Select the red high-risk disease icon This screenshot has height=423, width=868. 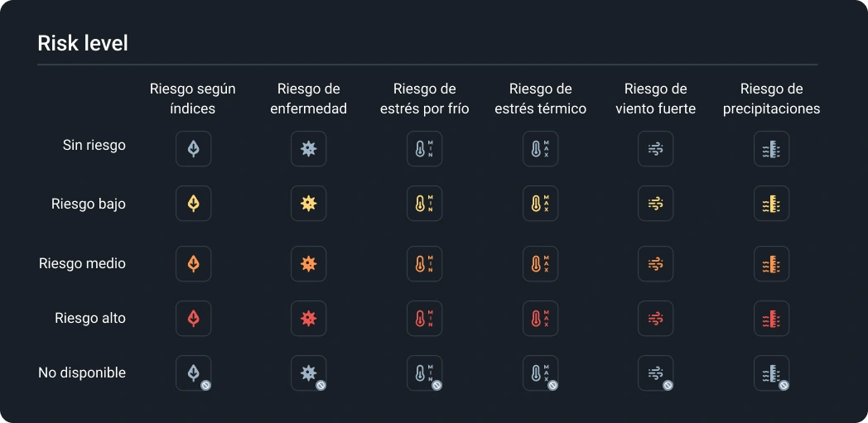tap(308, 319)
